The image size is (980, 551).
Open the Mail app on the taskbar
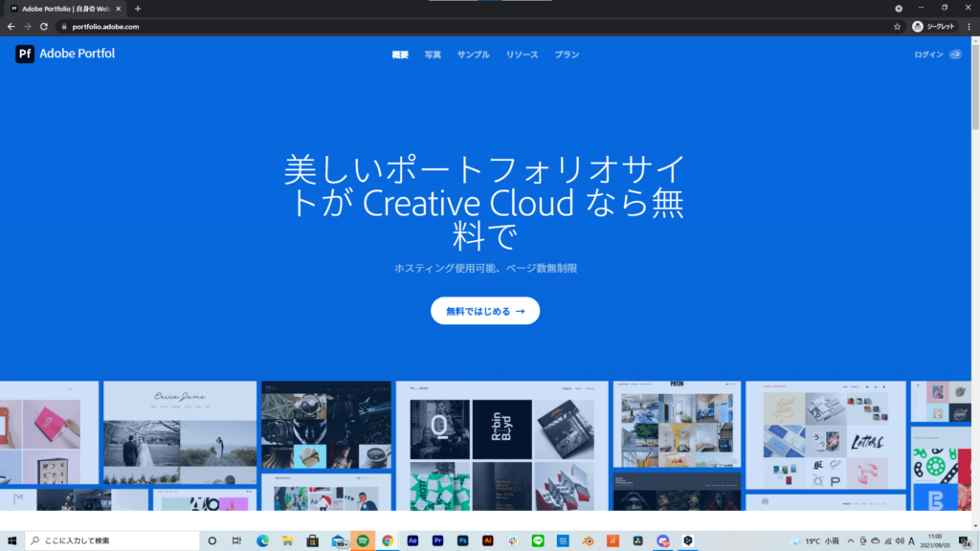[338, 541]
